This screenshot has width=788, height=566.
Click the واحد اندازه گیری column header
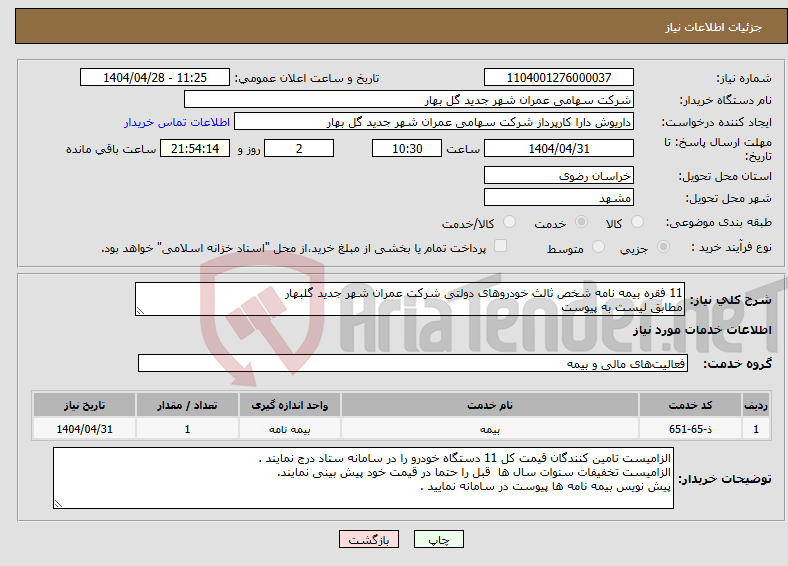click(290, 405)
